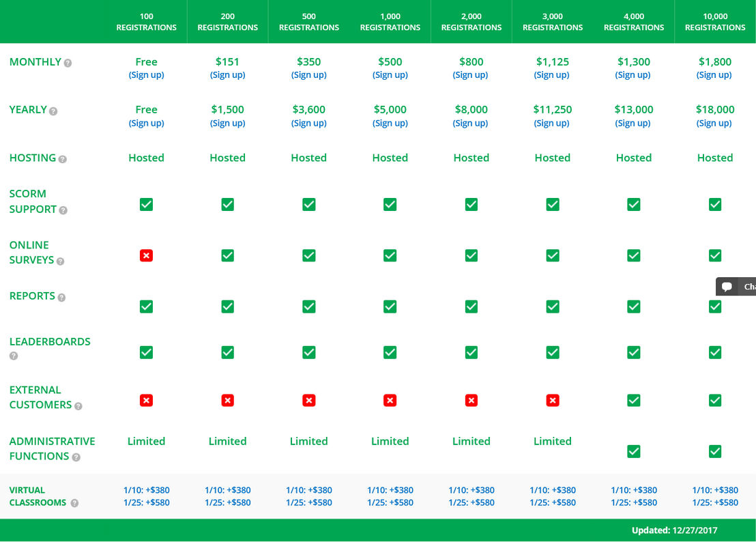
Task: Click the 10,000 REGISTRATIONS column header
Action: (x=715, y=22)
